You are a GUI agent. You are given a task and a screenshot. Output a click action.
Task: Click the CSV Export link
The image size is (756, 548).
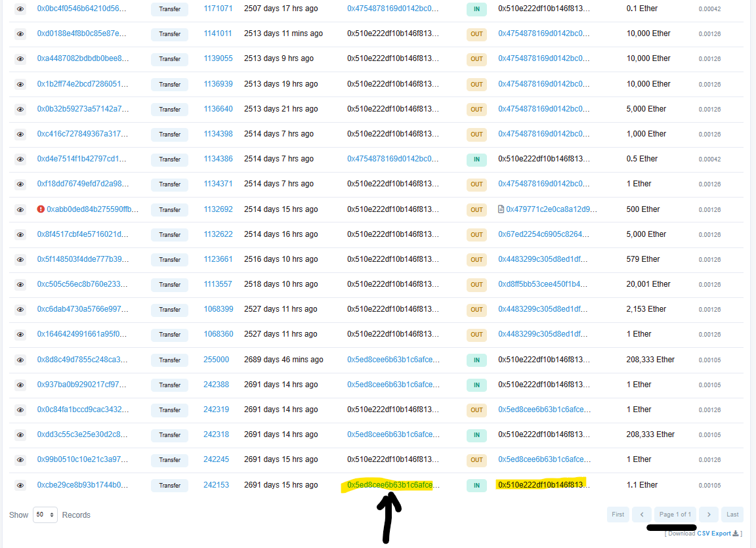point(713,534)
